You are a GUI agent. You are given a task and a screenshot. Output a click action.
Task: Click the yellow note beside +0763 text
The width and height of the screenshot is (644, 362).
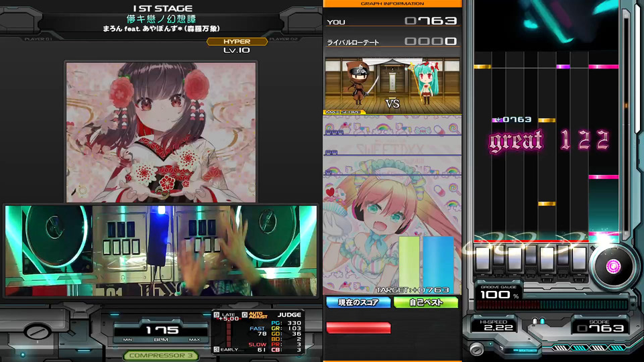click(x=547, y=120)
